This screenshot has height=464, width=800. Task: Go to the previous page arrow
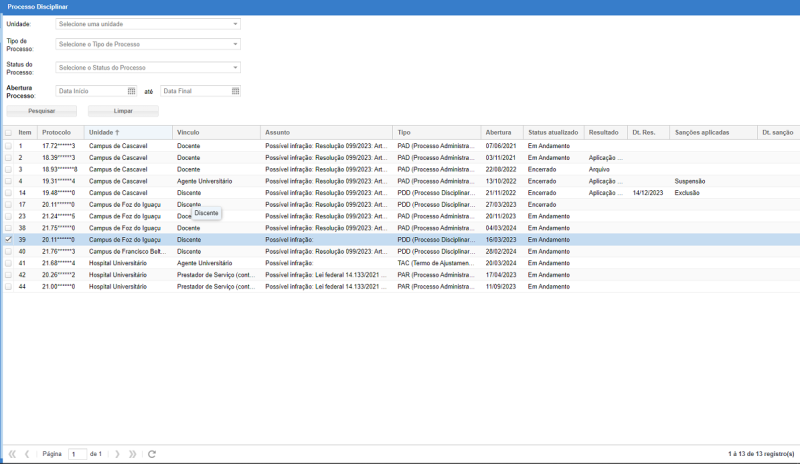tap(27, 454)
